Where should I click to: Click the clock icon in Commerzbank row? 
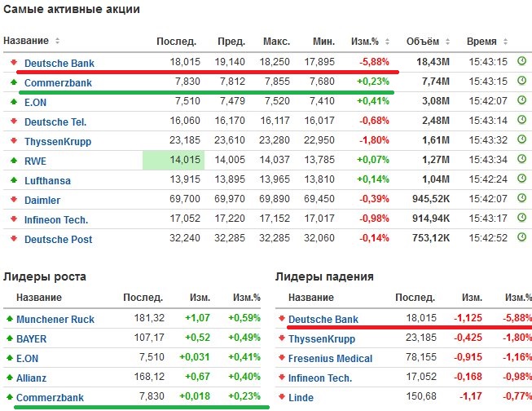tap(522, 82)
